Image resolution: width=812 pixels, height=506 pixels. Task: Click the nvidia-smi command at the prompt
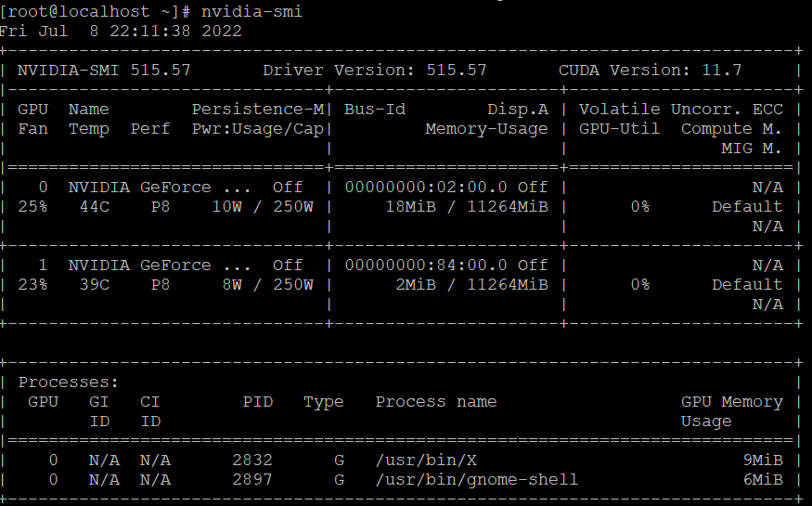tap(251, 11)
